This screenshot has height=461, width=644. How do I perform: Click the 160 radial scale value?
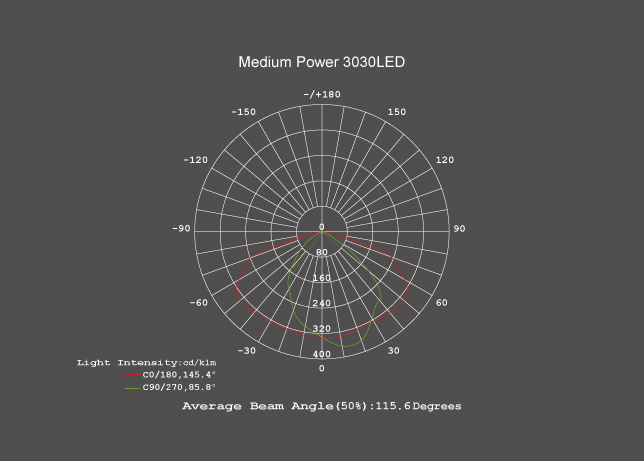[x=321, y=278]
